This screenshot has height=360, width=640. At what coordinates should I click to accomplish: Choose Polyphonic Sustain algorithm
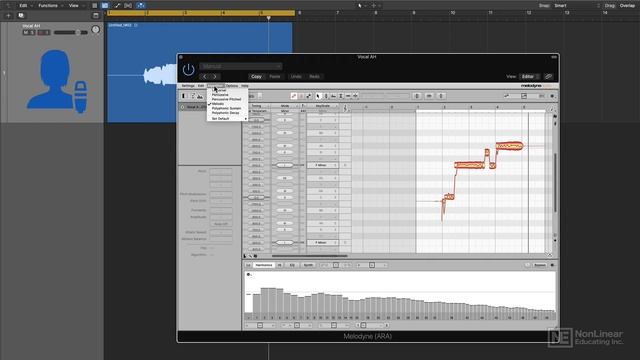227,108
